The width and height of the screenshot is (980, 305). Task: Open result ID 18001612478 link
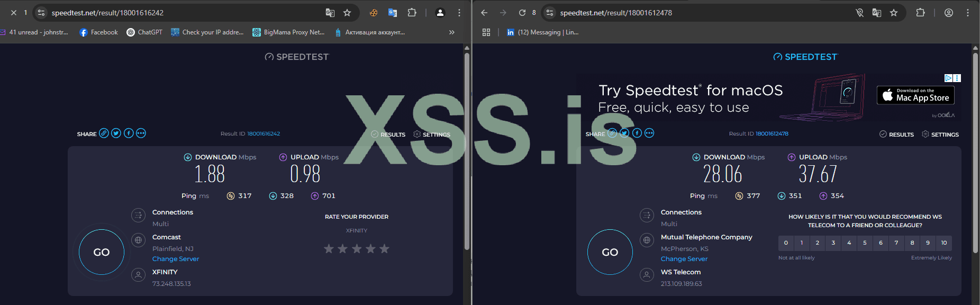point(772,134)
